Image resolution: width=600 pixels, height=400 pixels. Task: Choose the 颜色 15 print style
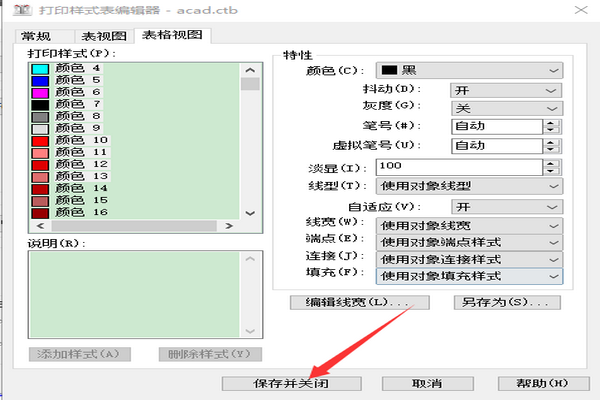pos(71,200)
